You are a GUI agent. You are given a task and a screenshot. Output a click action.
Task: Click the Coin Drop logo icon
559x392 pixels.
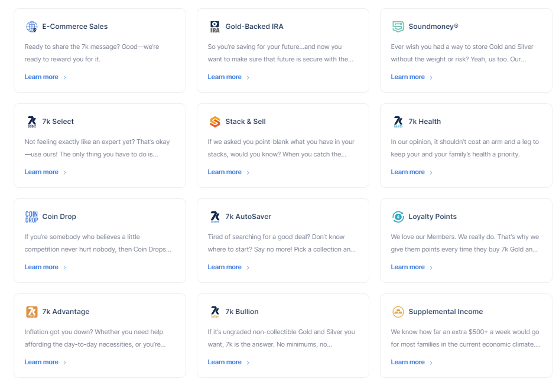[x=32, y=217]
